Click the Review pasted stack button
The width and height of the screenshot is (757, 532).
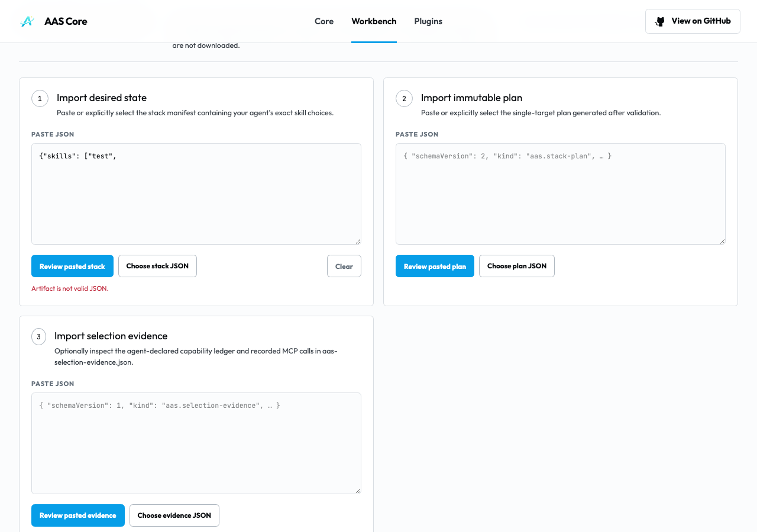72,266
